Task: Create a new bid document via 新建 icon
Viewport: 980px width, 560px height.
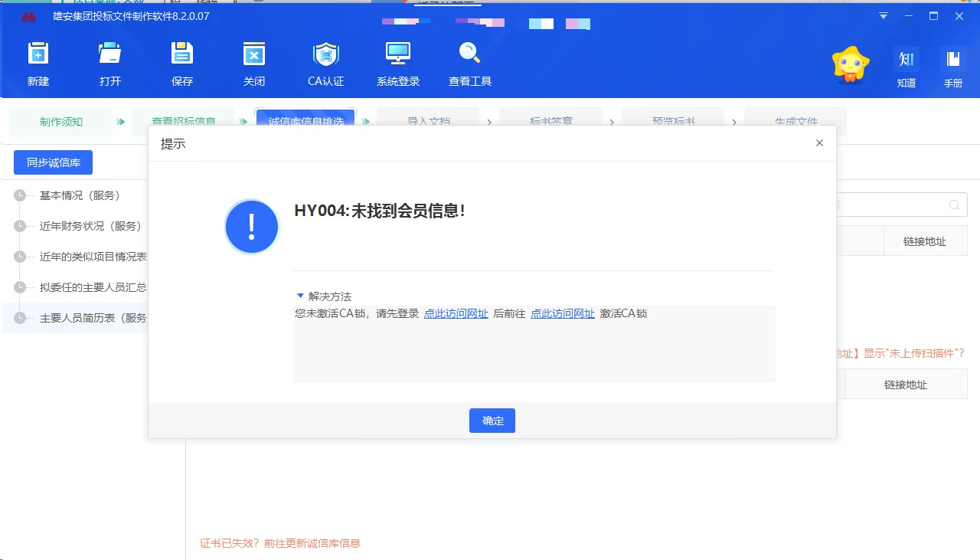Action: 38,61
